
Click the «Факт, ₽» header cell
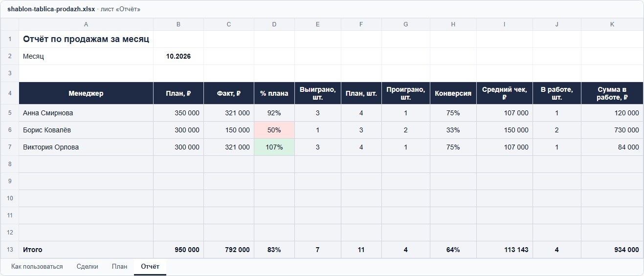pos(229,93)
